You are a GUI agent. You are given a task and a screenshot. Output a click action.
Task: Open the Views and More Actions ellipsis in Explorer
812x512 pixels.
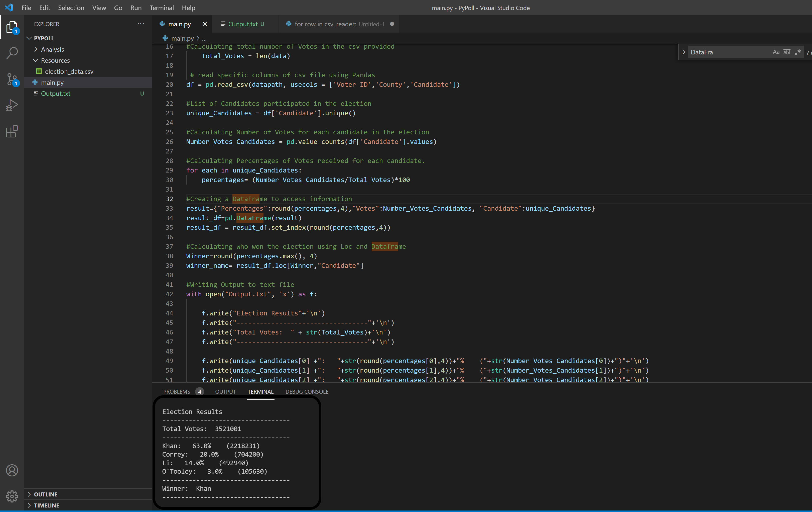coord(141,24)
